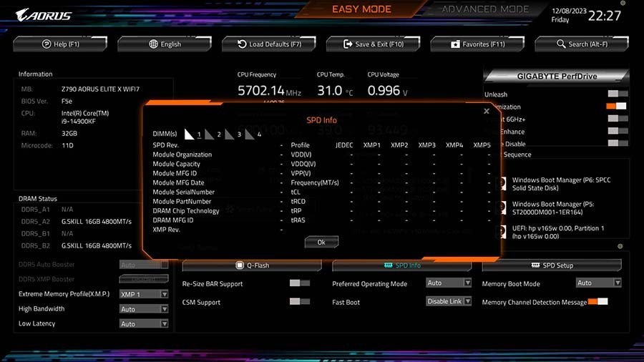The image size is (644, 362).
Task: Open Fast Boot dropdown
Action: (449, 301)
